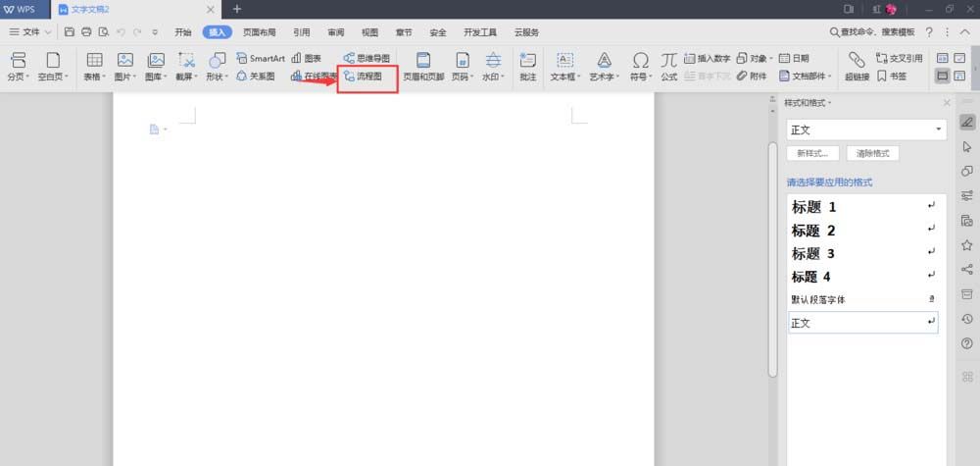Open the 形状 shapes gallery
This screenshot has height=466, width=980.
[217, 67]
